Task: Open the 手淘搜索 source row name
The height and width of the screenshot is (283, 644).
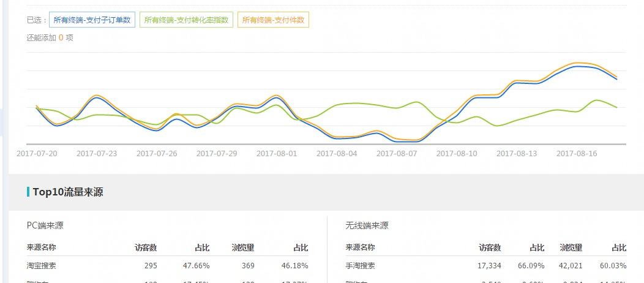Action: 361,266
